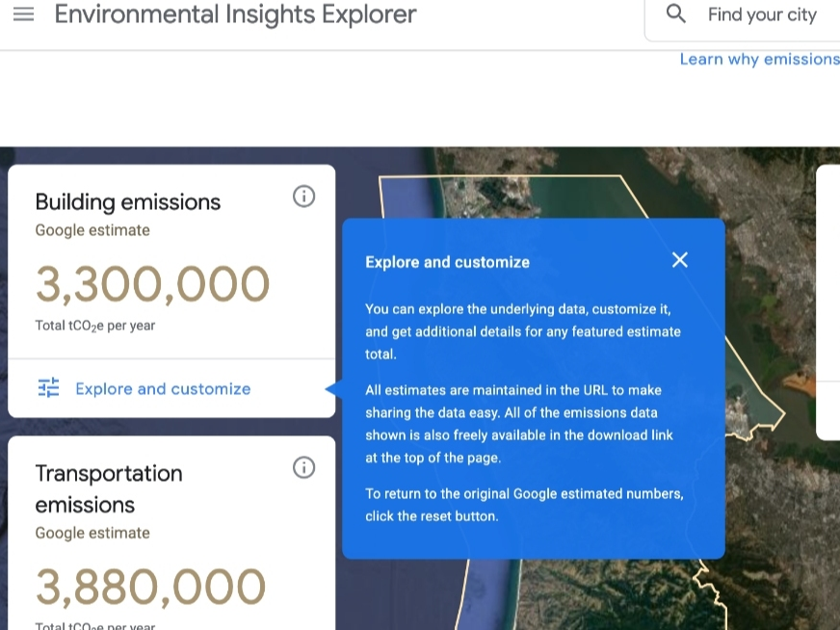Click Google estimate label under Transportation emissions
840x630 pixels.
(92, 533)
